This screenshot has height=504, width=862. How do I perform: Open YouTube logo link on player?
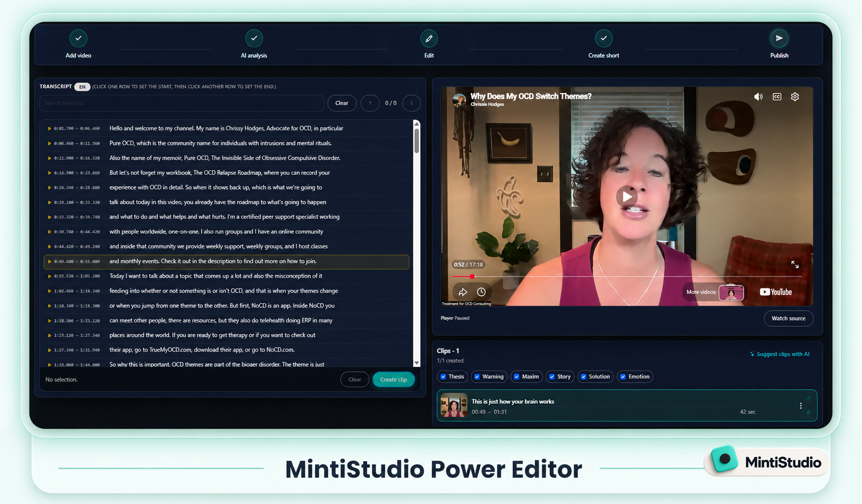[776, 292]
